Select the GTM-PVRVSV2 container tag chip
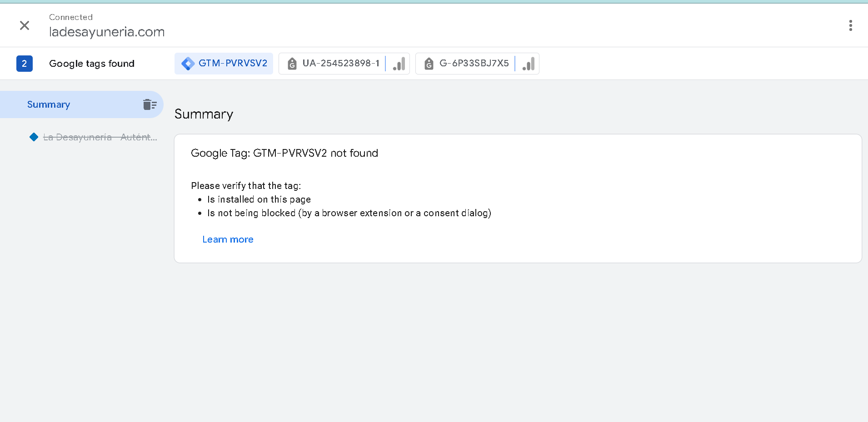This screenshot has width=868, height=422. (x=224, y=64)
